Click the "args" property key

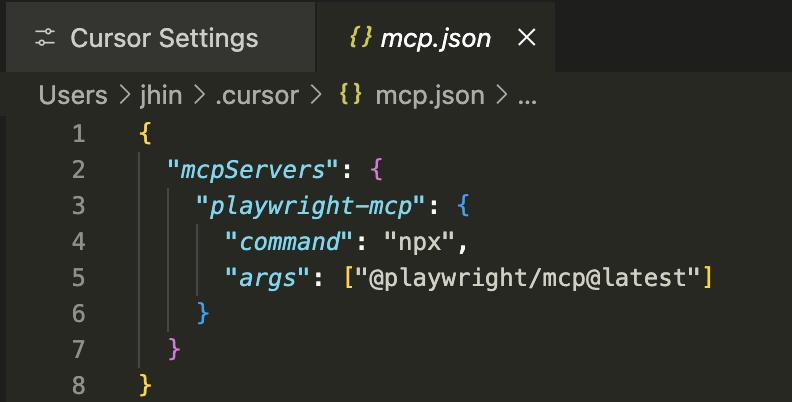[x=266, y=277]
